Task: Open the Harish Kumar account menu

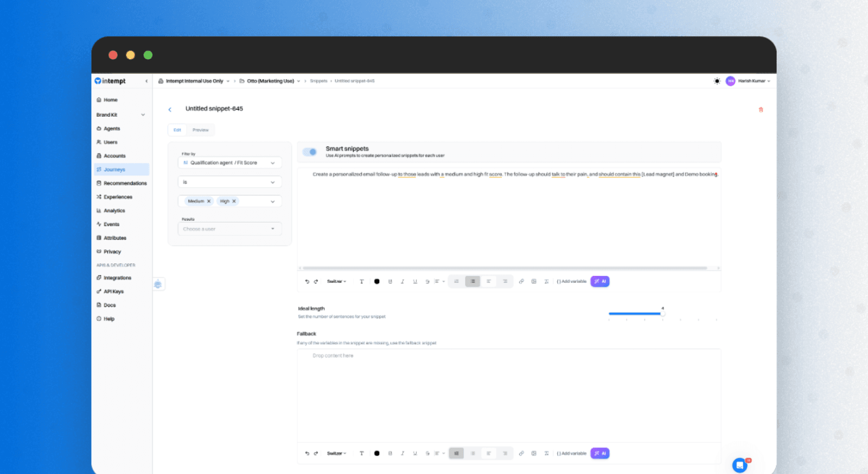Action: point(748,81)
